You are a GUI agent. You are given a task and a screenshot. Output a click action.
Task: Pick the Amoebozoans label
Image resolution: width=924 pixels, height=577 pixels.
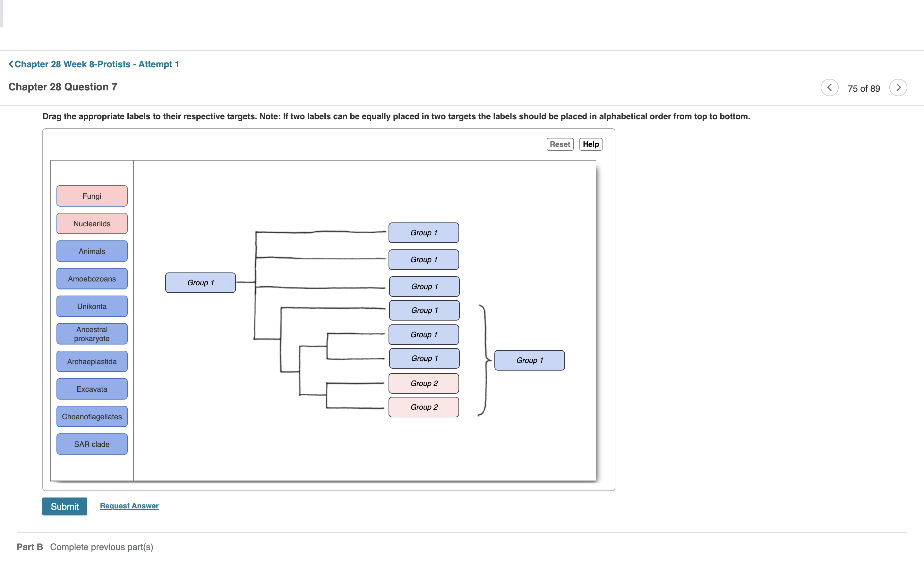(x=92, y=279)
